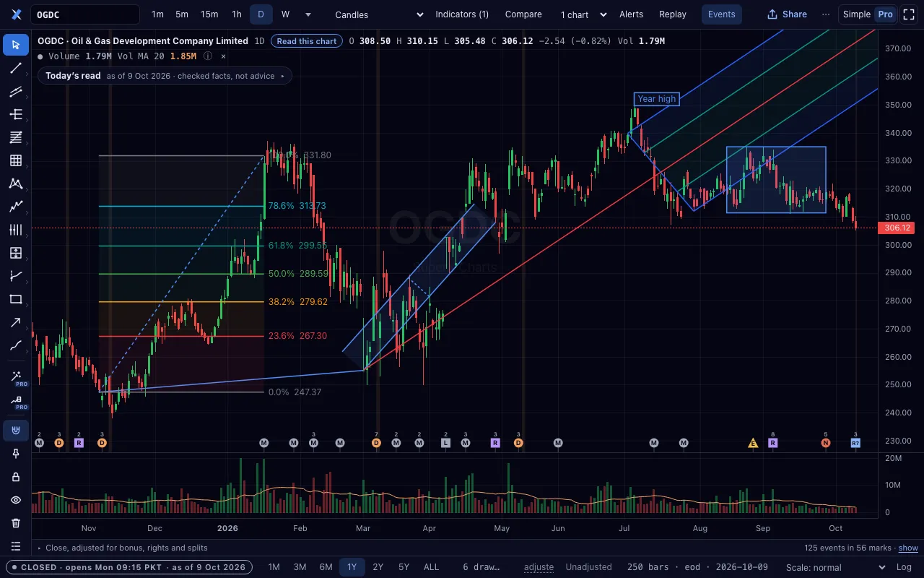924x578 pixels.
Task: Select the XABCD pattern tool
Action: pos(16,184)
